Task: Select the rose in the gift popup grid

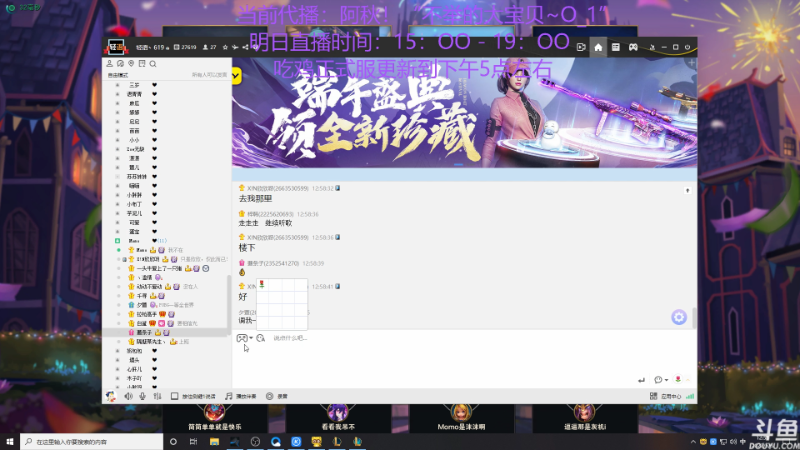Action: 262,285
